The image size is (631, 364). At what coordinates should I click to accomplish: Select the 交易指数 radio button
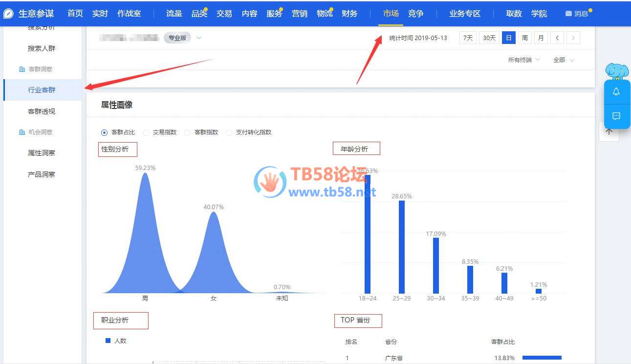(x=146, y=132)
